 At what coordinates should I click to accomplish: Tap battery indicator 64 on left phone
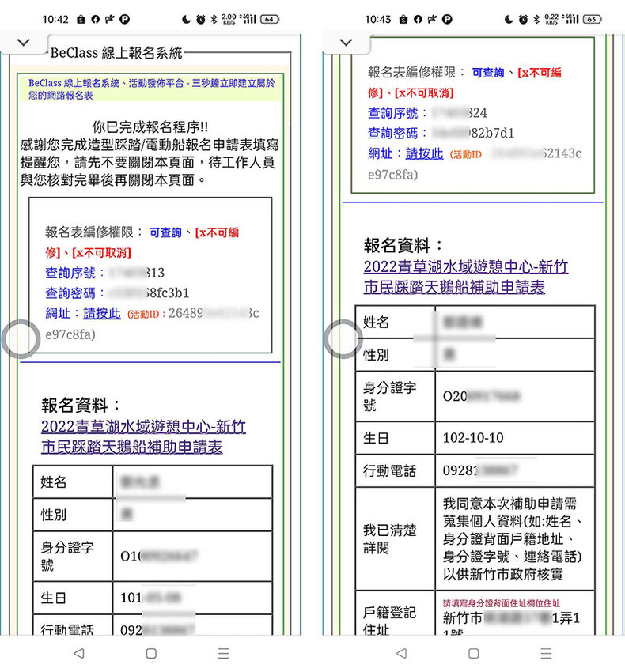270,19
